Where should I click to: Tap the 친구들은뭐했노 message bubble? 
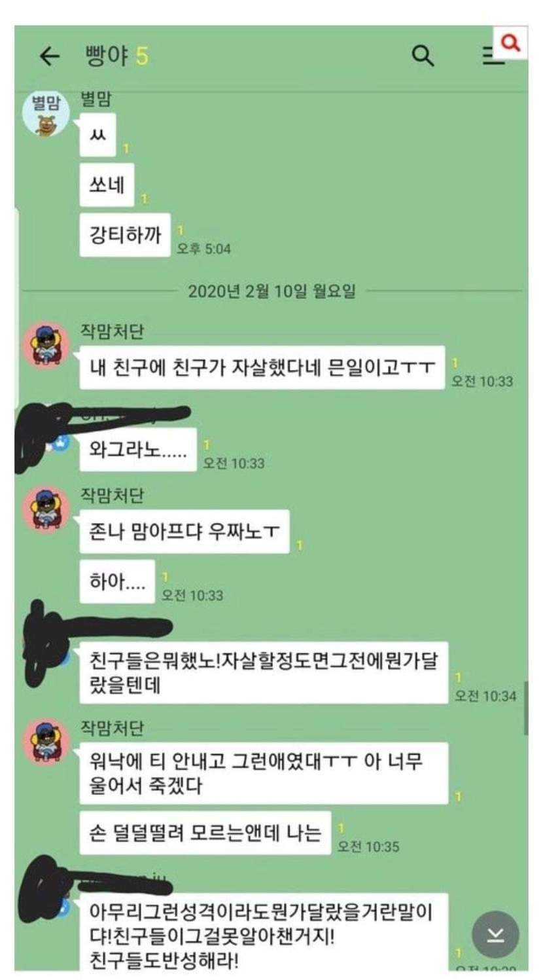[x=264, y=672]
